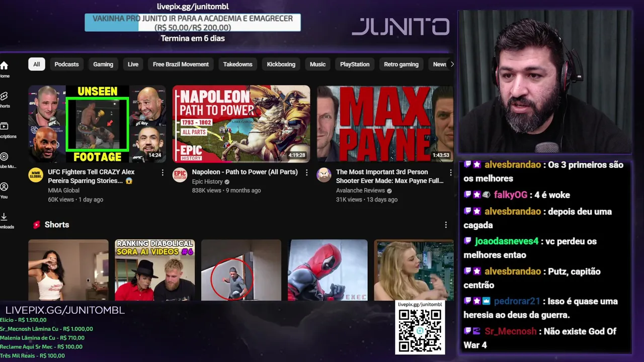
Task: Open the Downloads sidebar icon
Action: coord(4,217)
